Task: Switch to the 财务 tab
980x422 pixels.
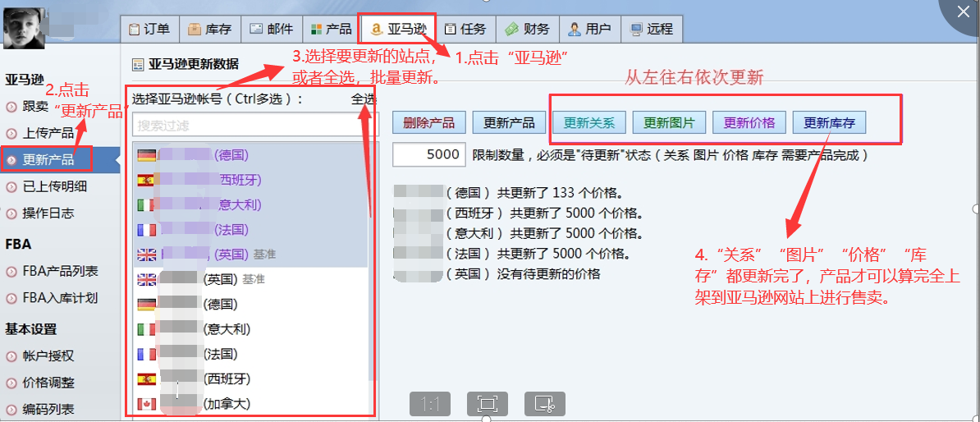Action: [x=528, y=29]
